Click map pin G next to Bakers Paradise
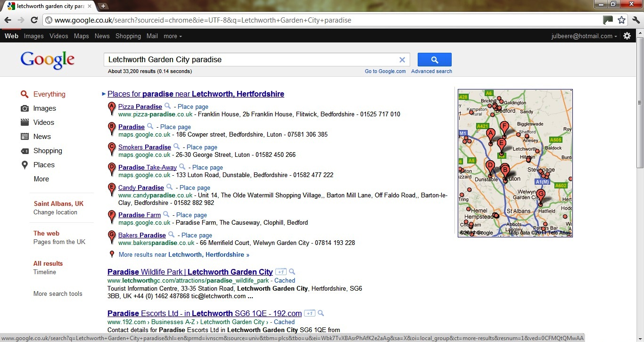This screenshot has height=342, width=644. (112, 237)
